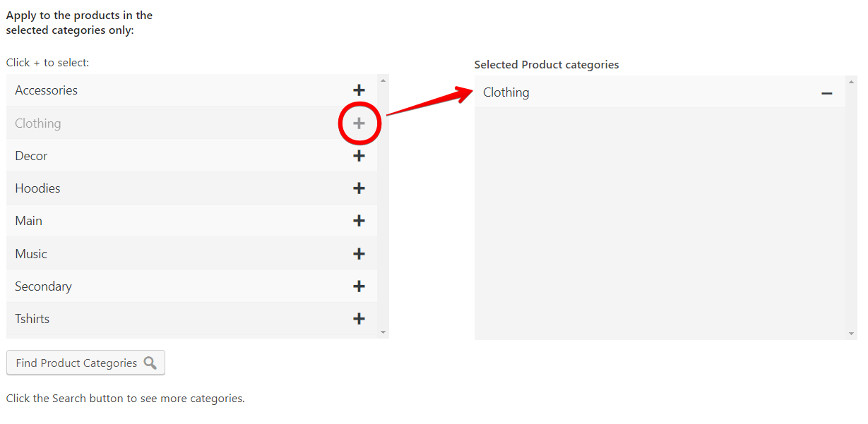This screenshot has width=868, height=424.
Task: Click the magnifier icon in the Find button
Action: (150, 363)
